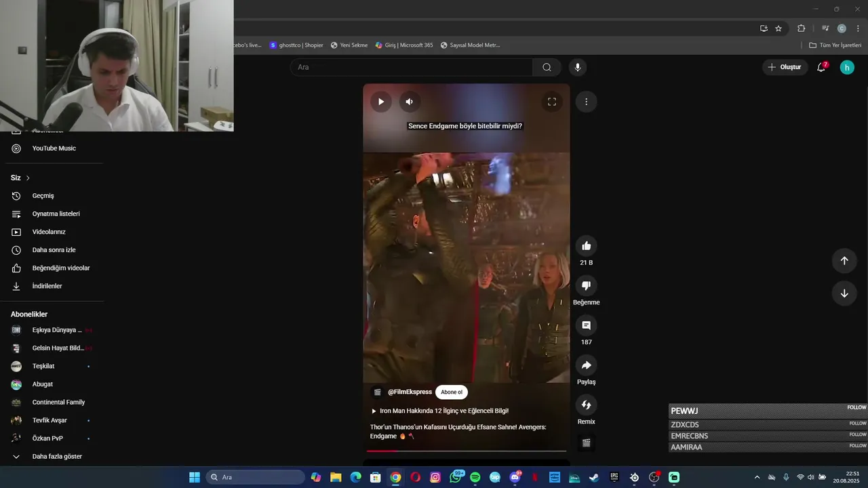The height and width of the screenshot is (488, 868).
Task: Open Chrome three-dot menu
Action: click(x=858, y=28)
